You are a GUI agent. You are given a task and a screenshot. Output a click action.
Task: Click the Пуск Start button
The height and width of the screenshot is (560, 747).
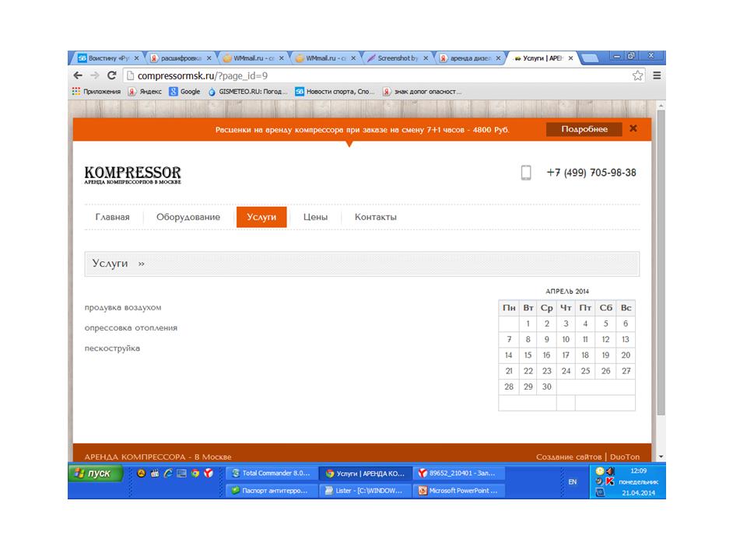tap(96, 474)
